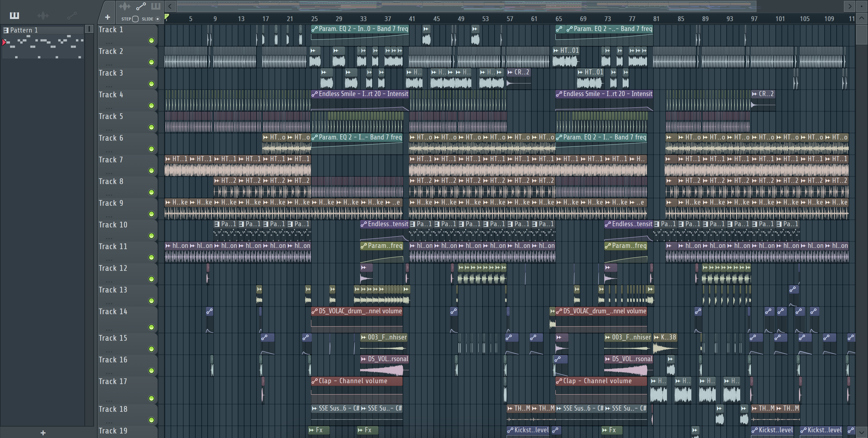Open clip menu of first Endless Smile clip on Track 4

314,94
